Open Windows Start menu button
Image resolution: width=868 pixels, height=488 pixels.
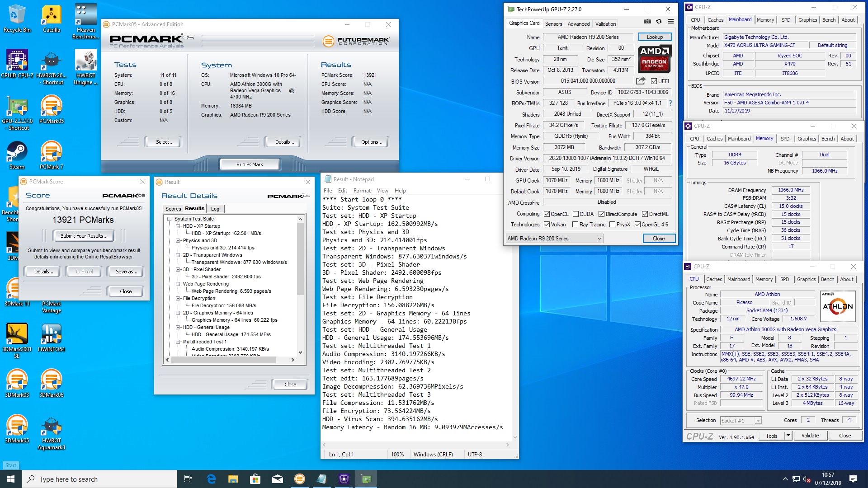[x=11, y=479]
